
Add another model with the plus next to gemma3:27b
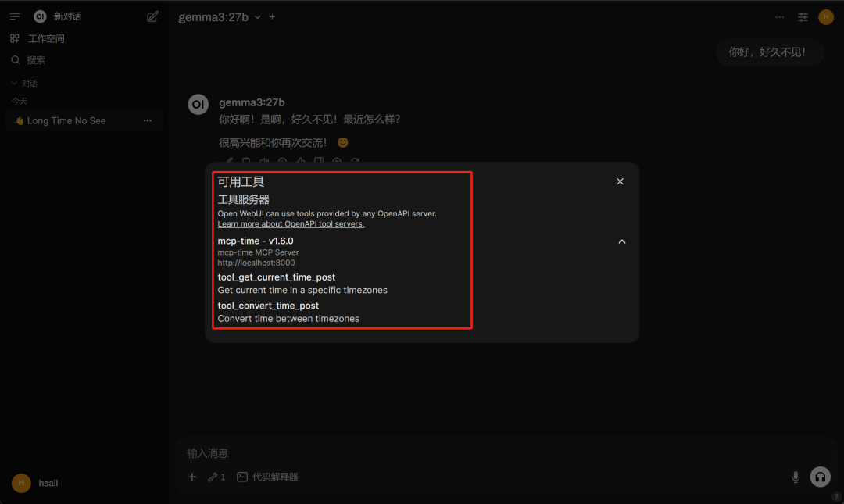[x=273, y=17]
